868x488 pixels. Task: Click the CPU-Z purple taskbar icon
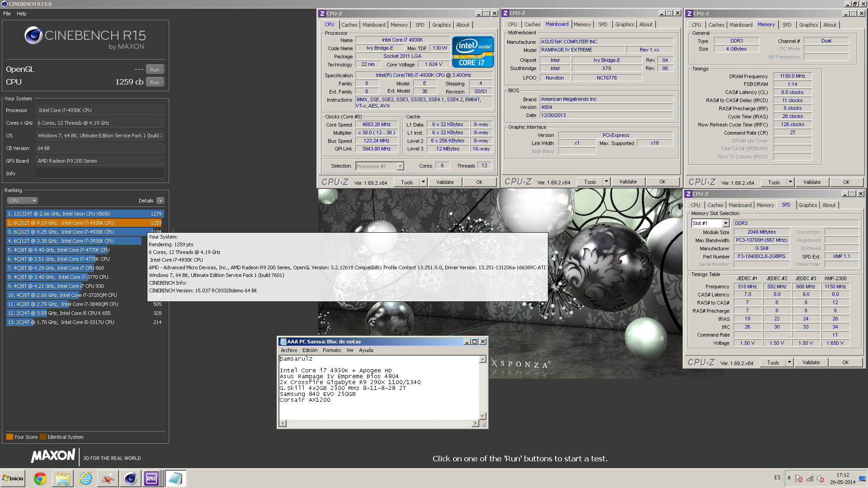151,479
